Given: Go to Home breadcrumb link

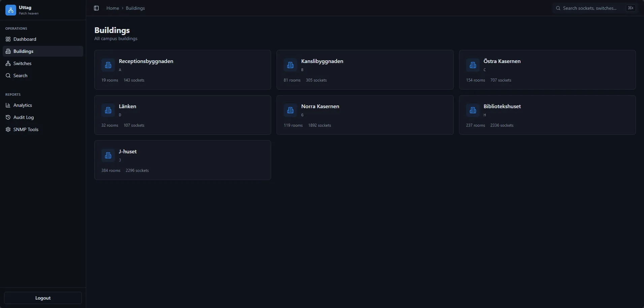Looking at the screenshot, I should pos(113,8).
